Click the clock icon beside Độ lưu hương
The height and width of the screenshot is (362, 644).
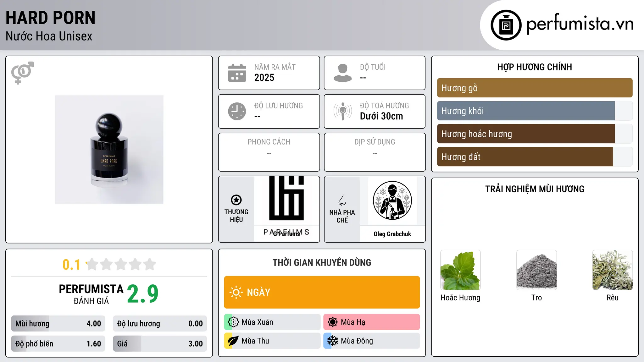point(237,111)
